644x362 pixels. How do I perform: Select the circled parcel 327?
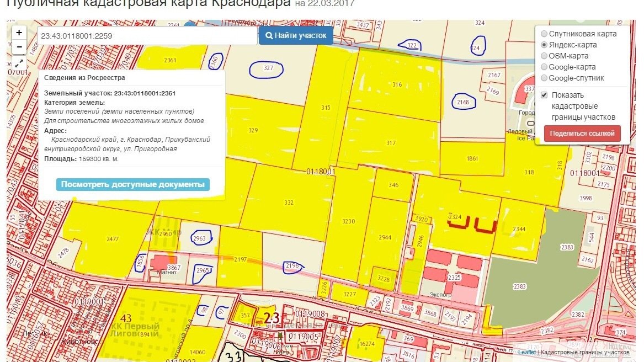pyautogui.click(x=268, y=68)
